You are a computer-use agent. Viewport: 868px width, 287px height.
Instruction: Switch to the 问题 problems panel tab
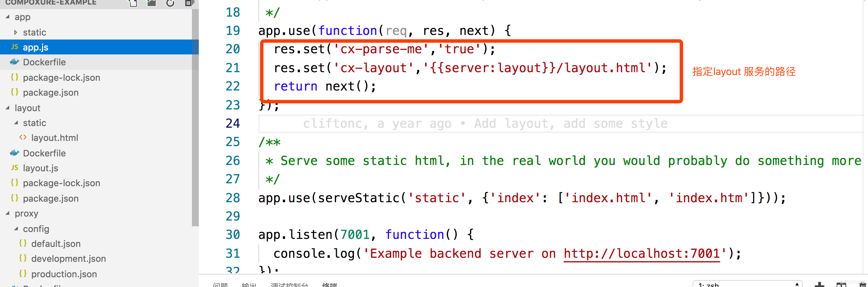tap(220, 285)
